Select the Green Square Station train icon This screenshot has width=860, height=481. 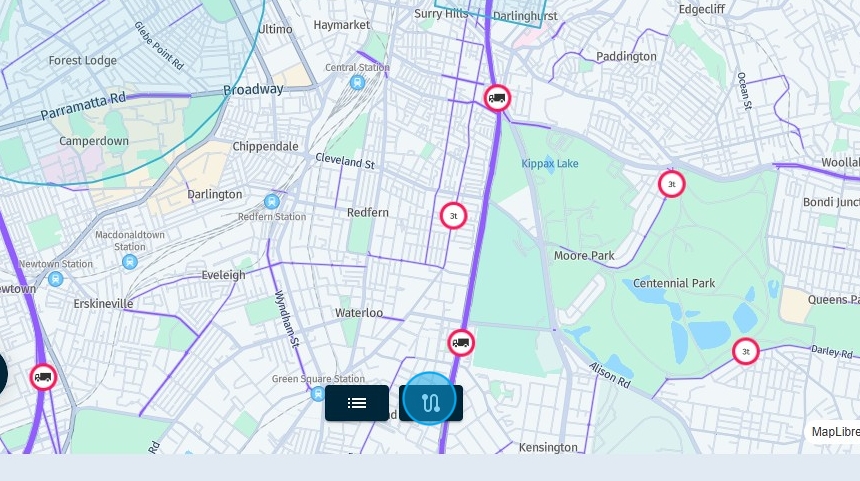tap(318, 393)
